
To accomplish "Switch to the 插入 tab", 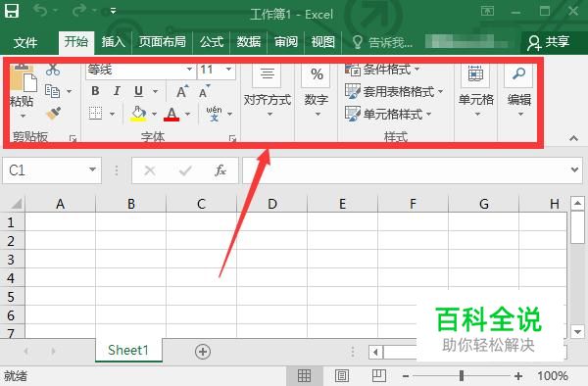I will point(113,41).
